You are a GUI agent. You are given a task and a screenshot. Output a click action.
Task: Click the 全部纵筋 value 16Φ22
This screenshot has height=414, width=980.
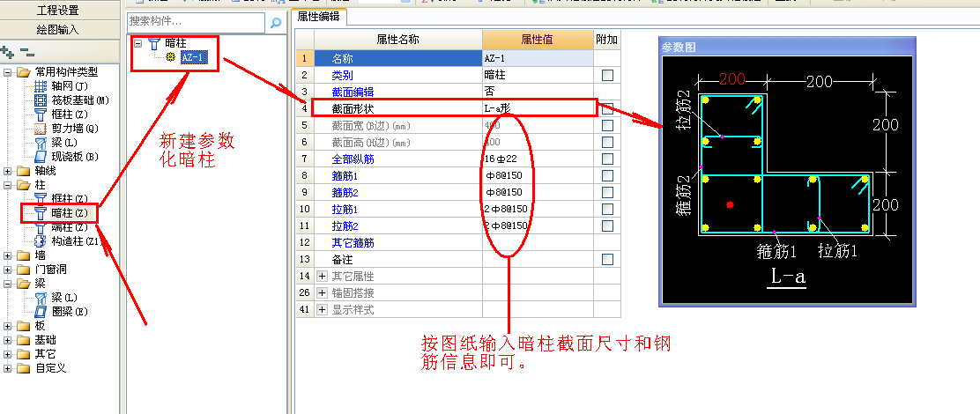[x=538, y=159]
